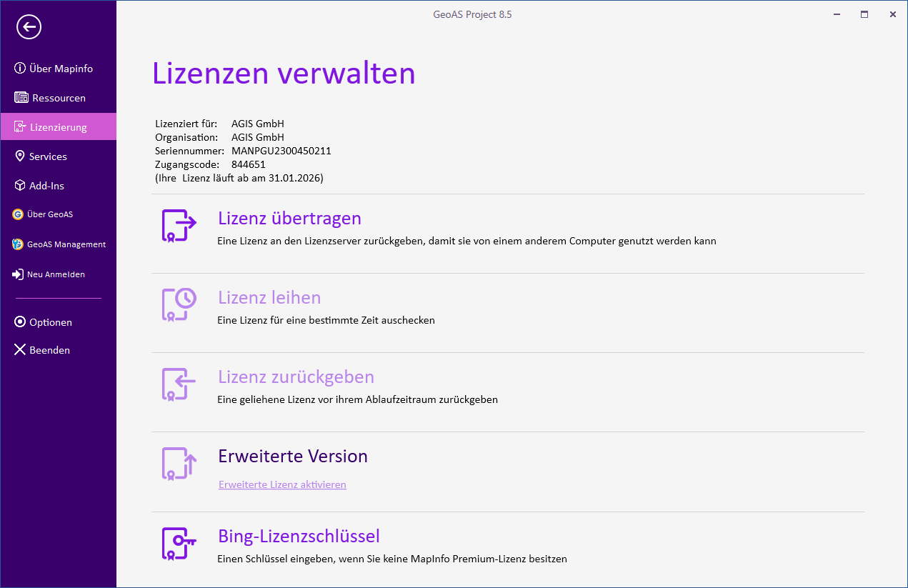The width and height of the screenshot is (908, 588).
Task: Click the Bing-Lizenzschlüssel heading
Action: coord(299,536)
